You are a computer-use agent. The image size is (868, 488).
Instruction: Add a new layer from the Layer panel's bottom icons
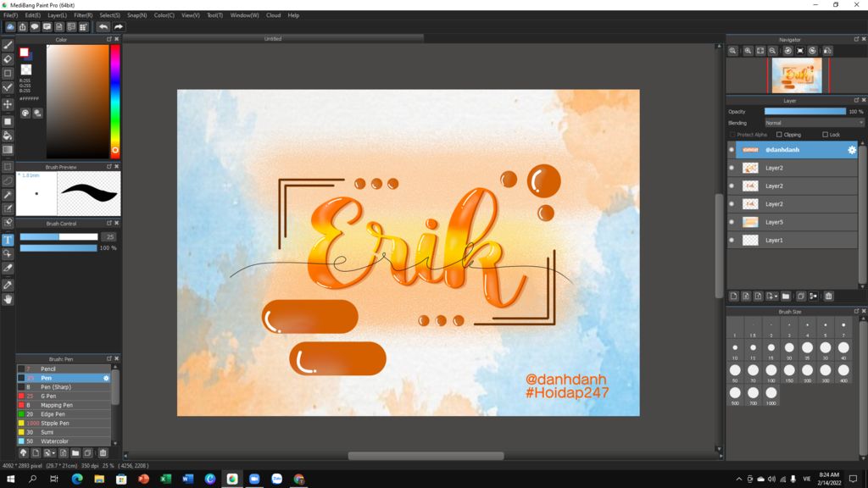(x=733, y=297)
